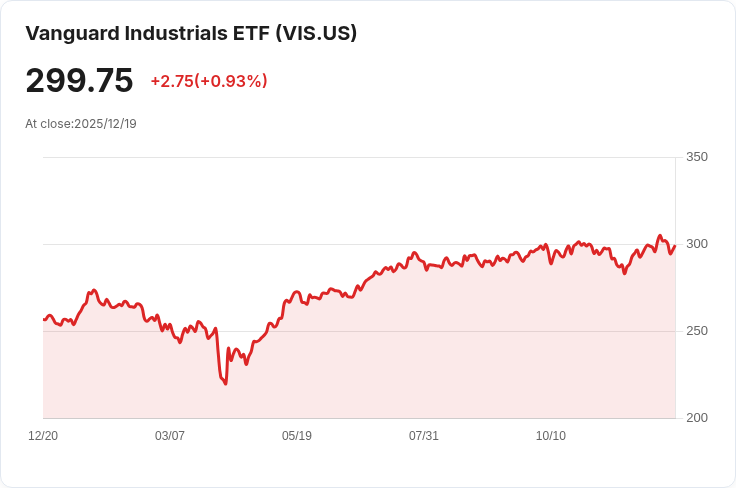Click the 299.75 current price

79,81
